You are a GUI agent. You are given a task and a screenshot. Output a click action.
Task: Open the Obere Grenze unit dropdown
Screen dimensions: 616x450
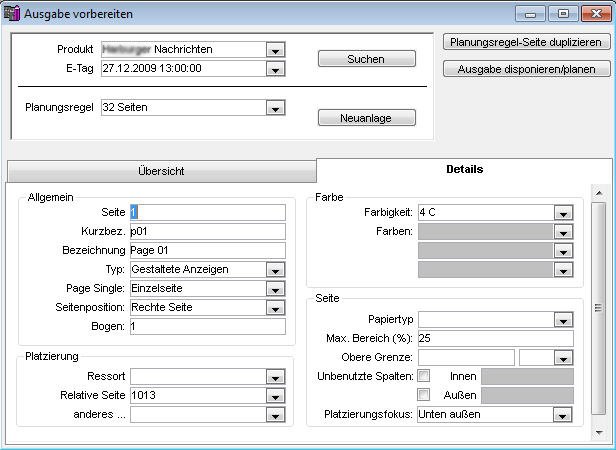563,358
